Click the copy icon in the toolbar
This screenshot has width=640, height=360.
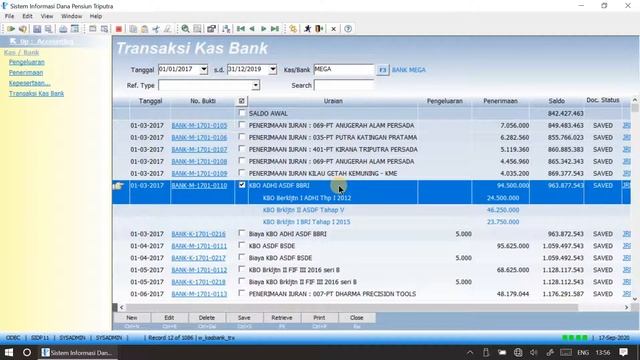click(x=133, y=29)
